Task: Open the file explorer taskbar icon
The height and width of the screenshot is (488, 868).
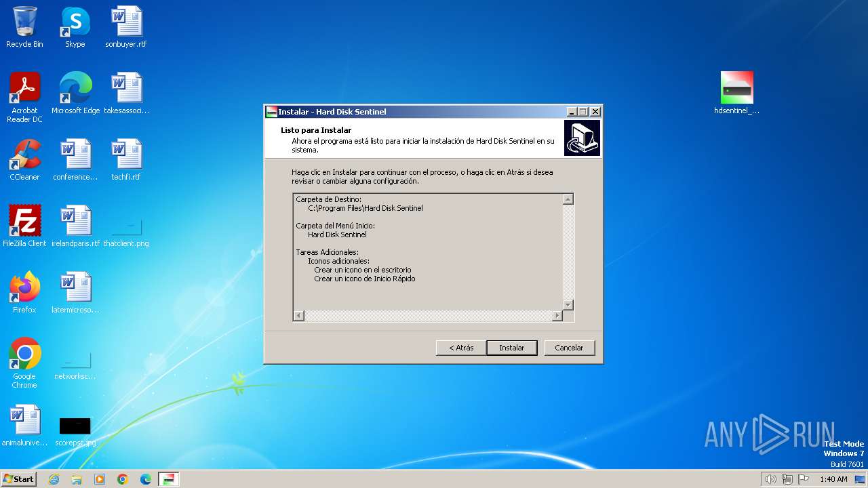Action: (x=77, y=479)
